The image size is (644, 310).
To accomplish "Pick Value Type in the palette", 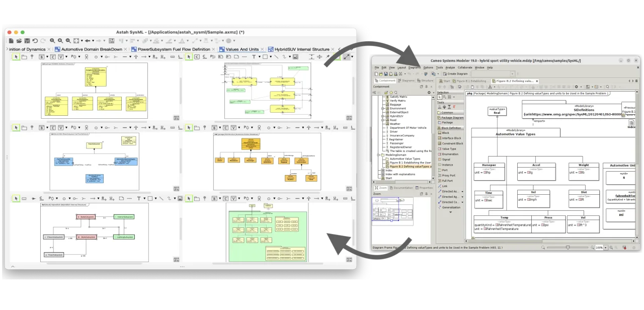I will click(x=447, y=149).
